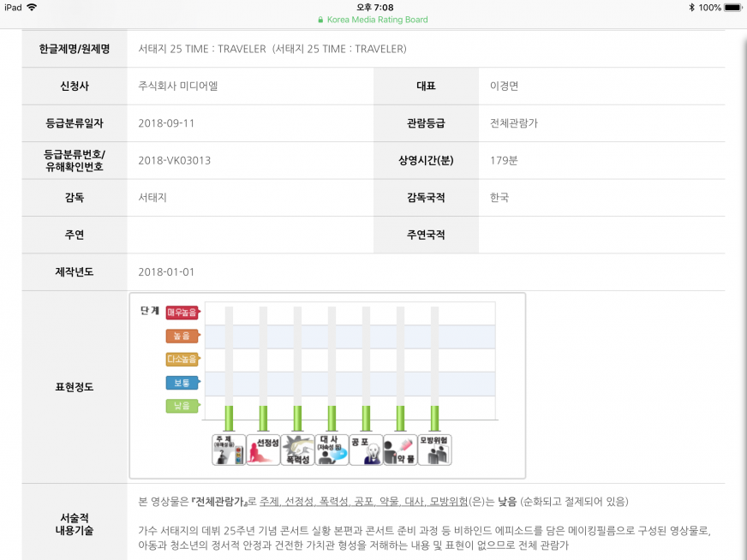Select the orange 높음 level label
This screenshot has width=747, height=560.
click(182, 336)
